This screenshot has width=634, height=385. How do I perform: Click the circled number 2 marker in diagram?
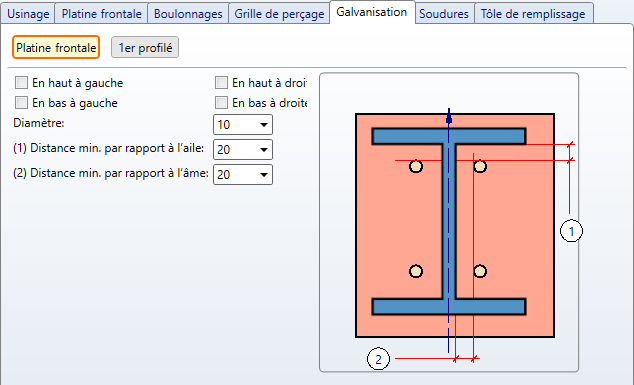click(378, 359)
